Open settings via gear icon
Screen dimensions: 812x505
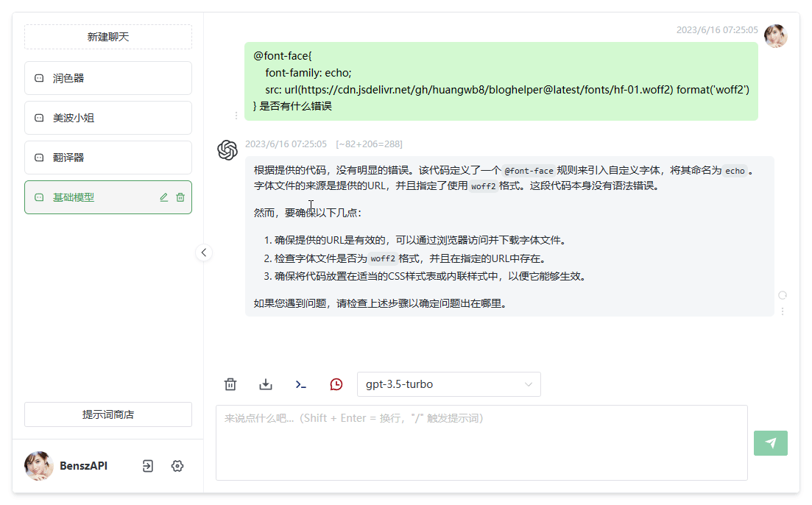pyautogui.click(x=177, y=466)
